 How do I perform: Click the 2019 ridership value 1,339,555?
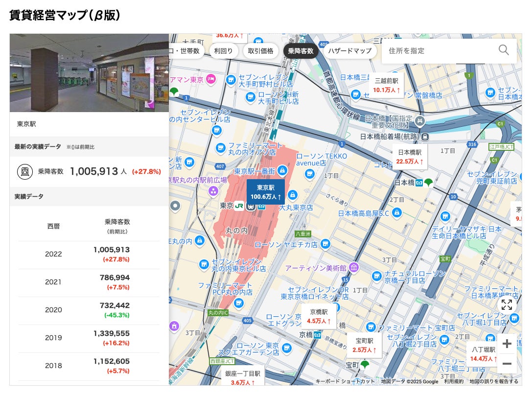(112, 333)
